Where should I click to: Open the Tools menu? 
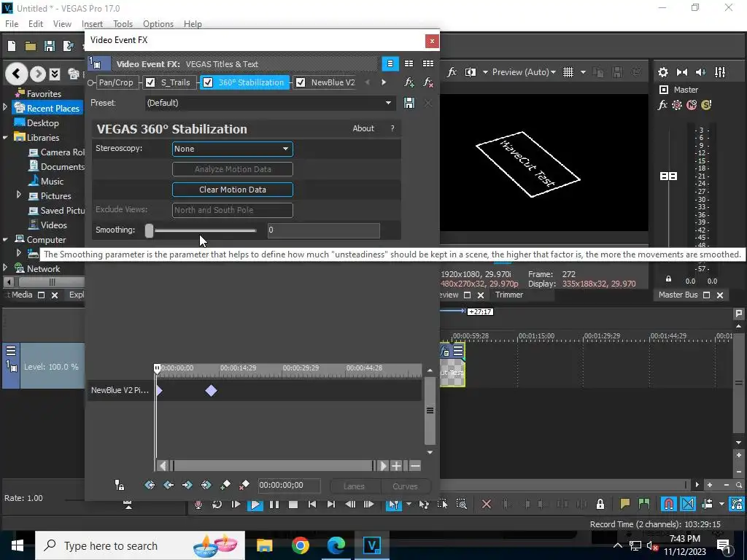pyautogui.click(x=123, y=24)
